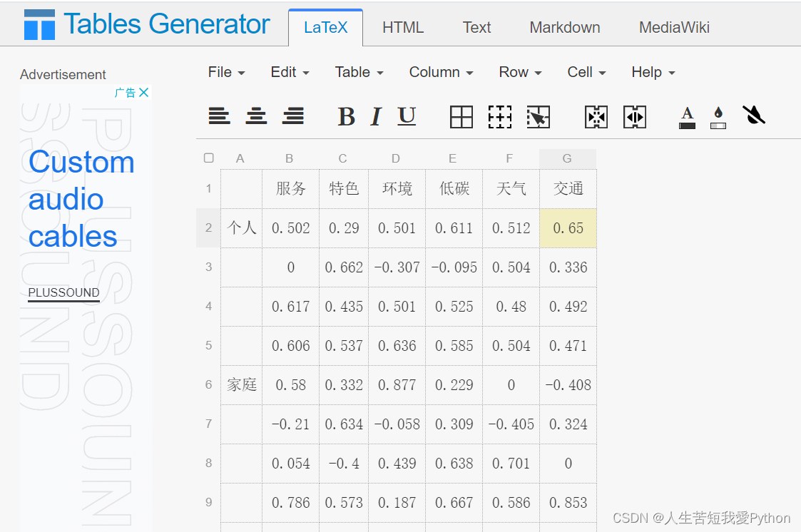This screenshot has width=801, height=532.
Task: Click the 广告 ad label
Action: (x=125, y=93)
